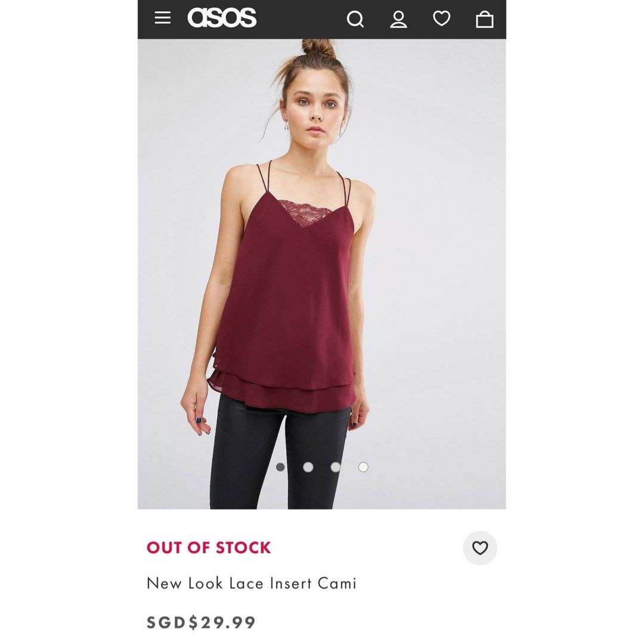Tap the model's hair bun in photo

(x=318, y=48)
